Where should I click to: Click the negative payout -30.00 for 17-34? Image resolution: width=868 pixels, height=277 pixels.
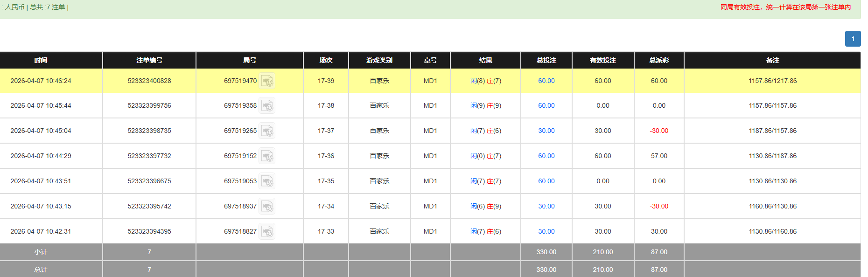click(x=659, y=207)
